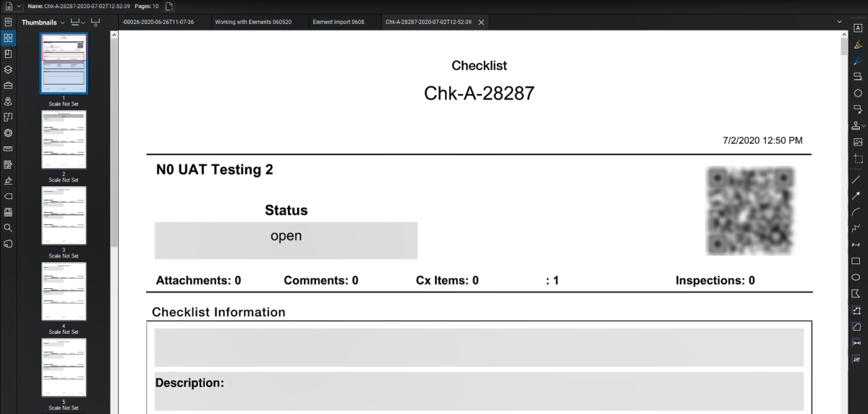Open the file dropdown next to Name
The image size is (868, 414).
tap(19, 6)
